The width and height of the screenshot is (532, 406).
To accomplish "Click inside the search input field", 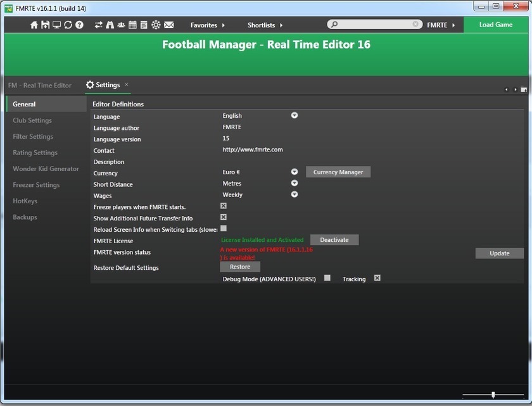I will pyautogui.click(x=374, y=24).
